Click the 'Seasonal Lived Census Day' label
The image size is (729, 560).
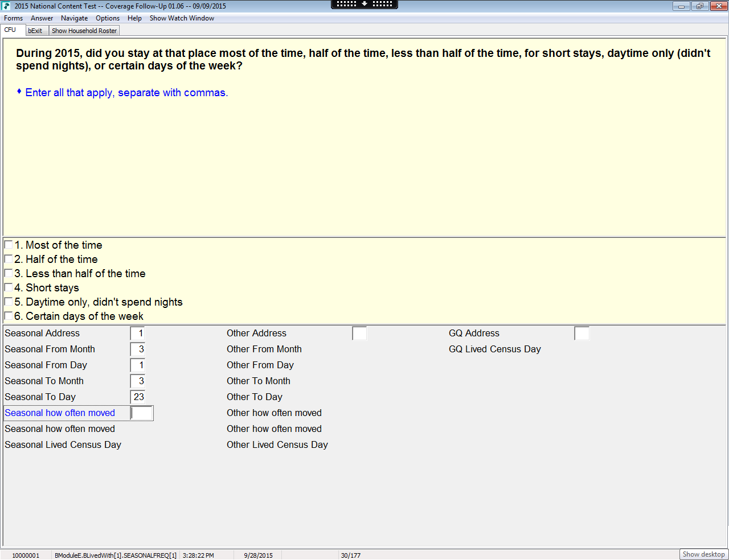[x=63, y=445]
